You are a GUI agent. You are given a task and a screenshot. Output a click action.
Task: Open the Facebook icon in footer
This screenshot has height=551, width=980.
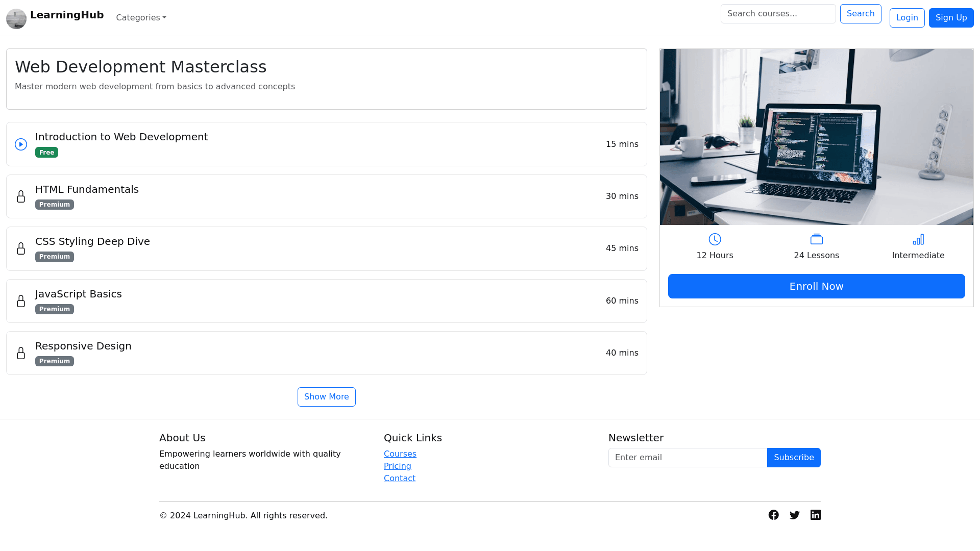(774, 515)
